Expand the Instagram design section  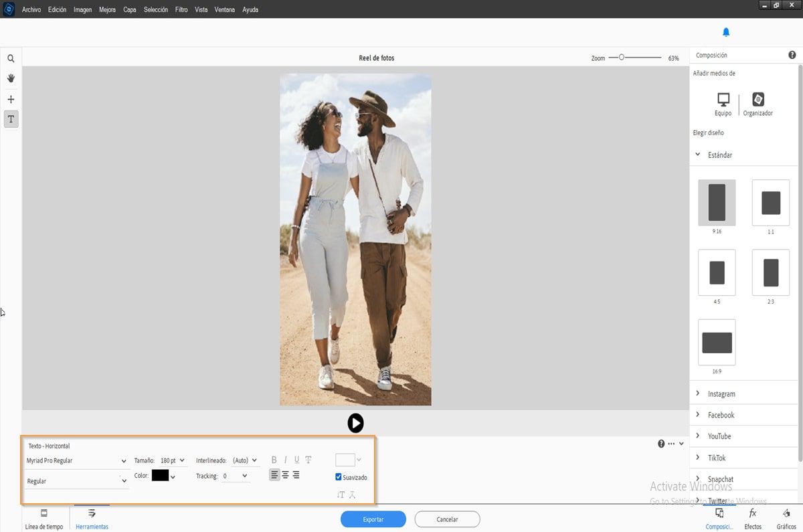tap(698, 393)
